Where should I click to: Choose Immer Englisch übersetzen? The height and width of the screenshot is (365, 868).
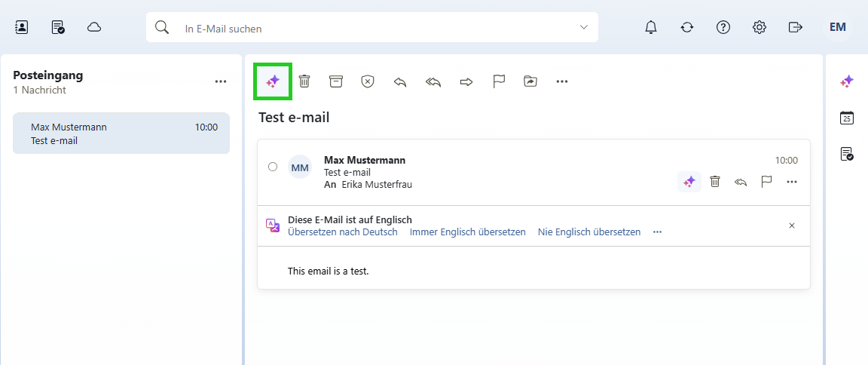(467, 232)
